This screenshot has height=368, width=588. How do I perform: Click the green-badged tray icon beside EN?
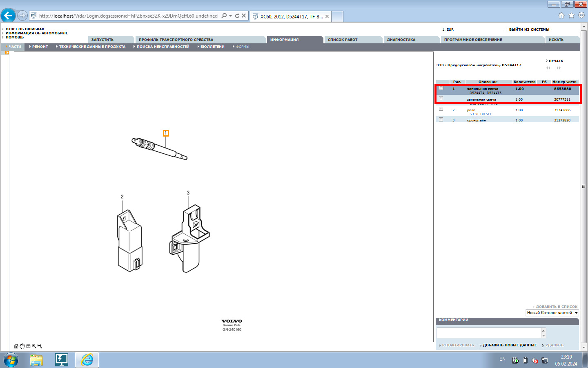[x=515, y=360]
